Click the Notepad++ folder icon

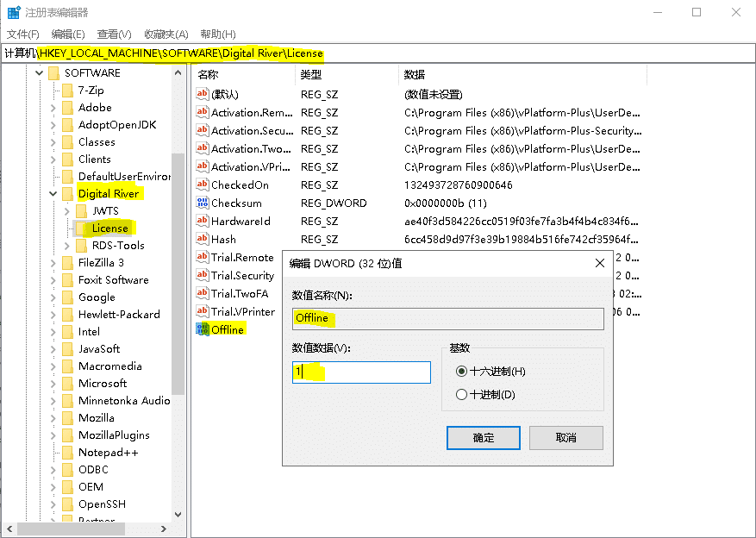tap(67, 453)
